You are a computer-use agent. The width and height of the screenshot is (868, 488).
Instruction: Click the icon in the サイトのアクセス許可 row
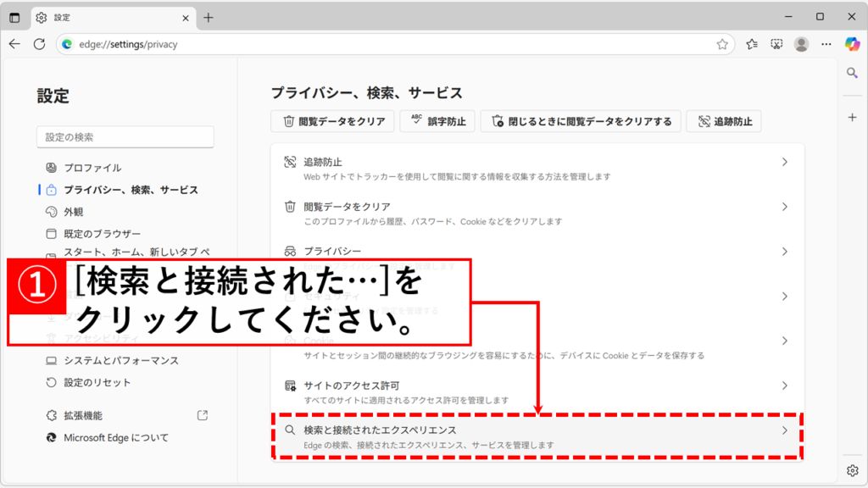point(290,385)
